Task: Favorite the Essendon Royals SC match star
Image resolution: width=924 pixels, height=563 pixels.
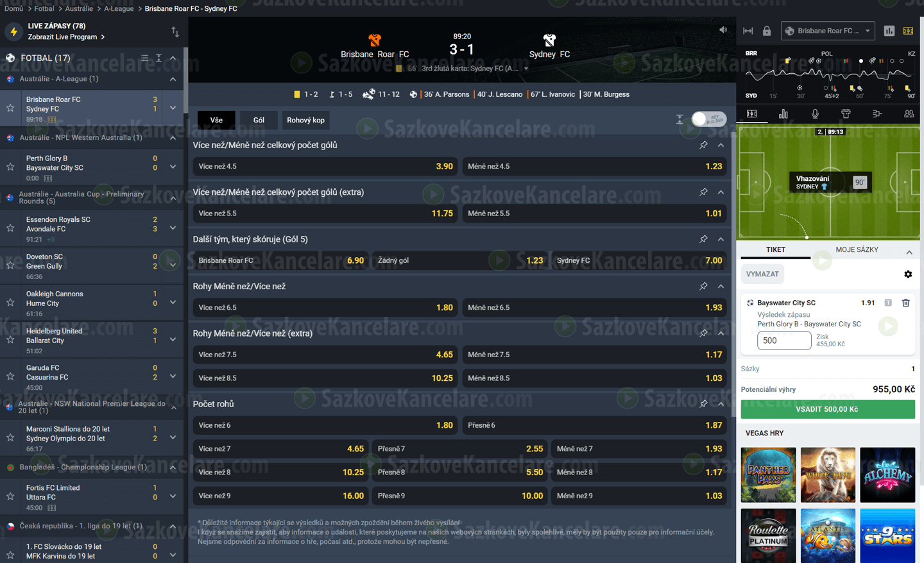Action: [x=10, y=228]
